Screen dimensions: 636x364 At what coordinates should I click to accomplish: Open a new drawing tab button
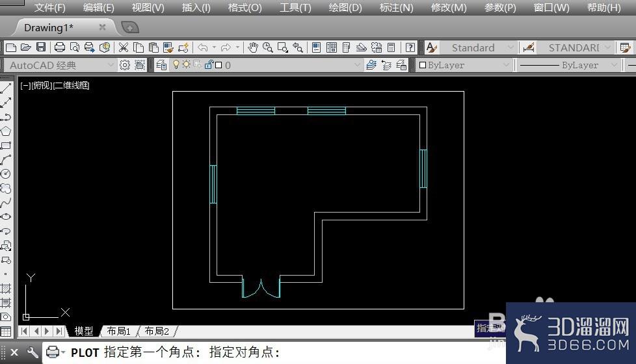click(x=130, y=27)
